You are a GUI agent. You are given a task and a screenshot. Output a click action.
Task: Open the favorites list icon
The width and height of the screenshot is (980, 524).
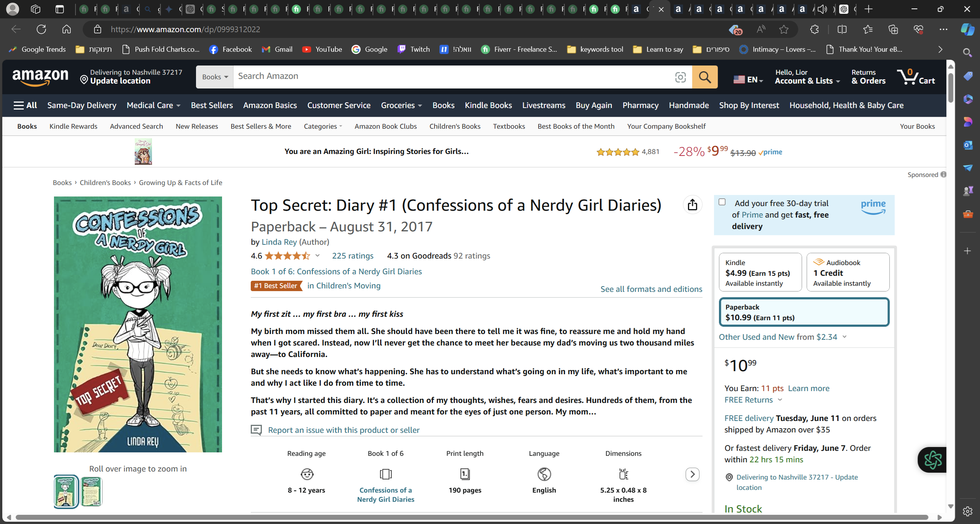click(867, 29)
